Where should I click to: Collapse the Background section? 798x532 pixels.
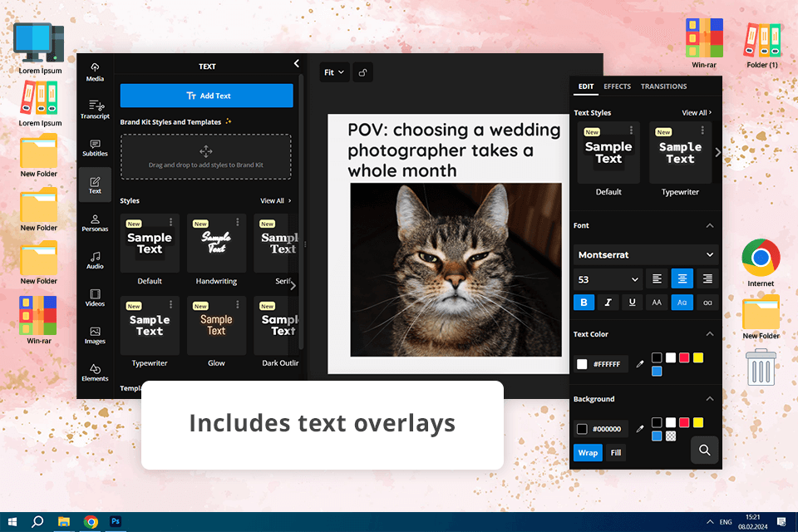coord(709,399)
